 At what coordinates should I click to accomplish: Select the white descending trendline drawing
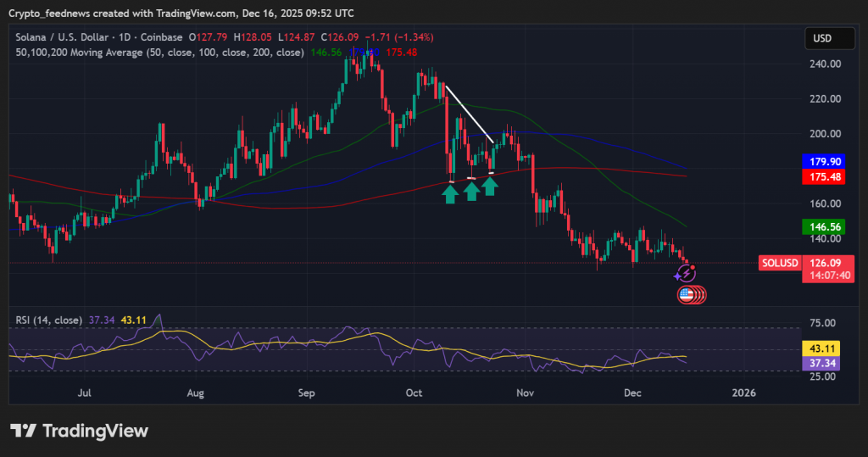(x=470, y=113)
